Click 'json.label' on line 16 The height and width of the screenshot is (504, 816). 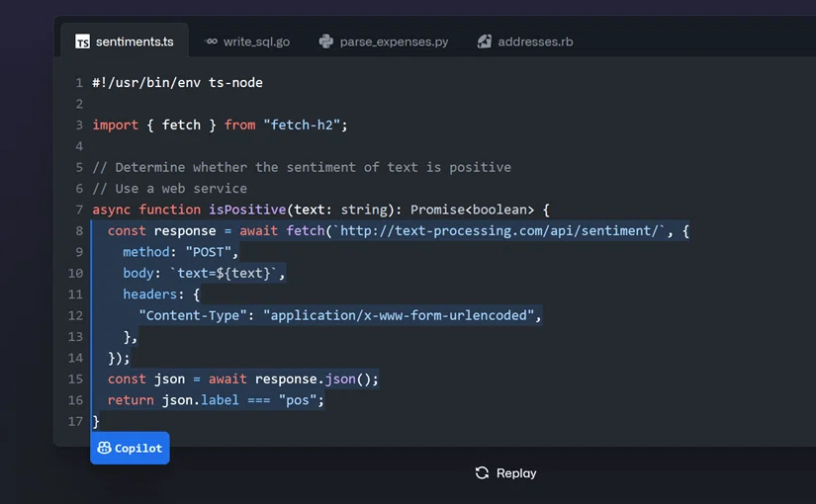pos(201,400)
